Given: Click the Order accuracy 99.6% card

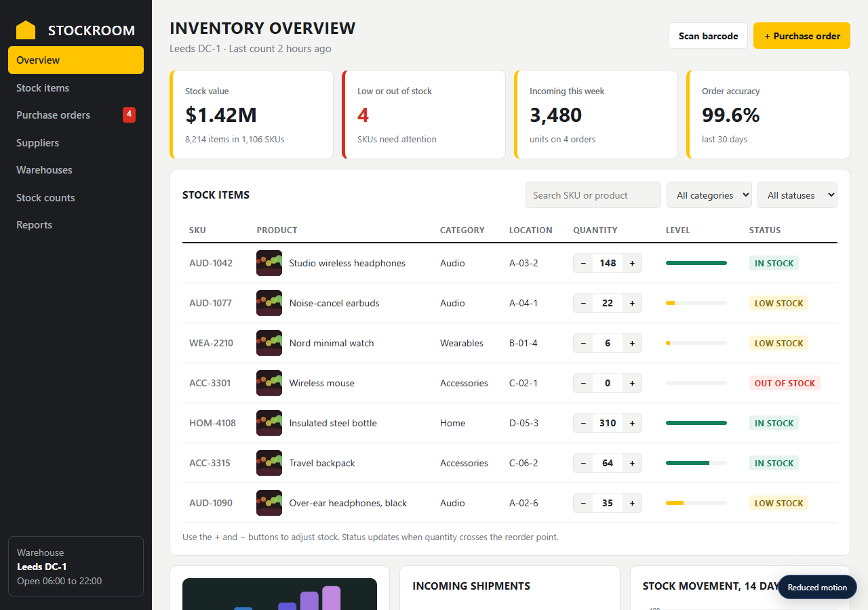Looking at the screenshot, I should tap(768, 115).
